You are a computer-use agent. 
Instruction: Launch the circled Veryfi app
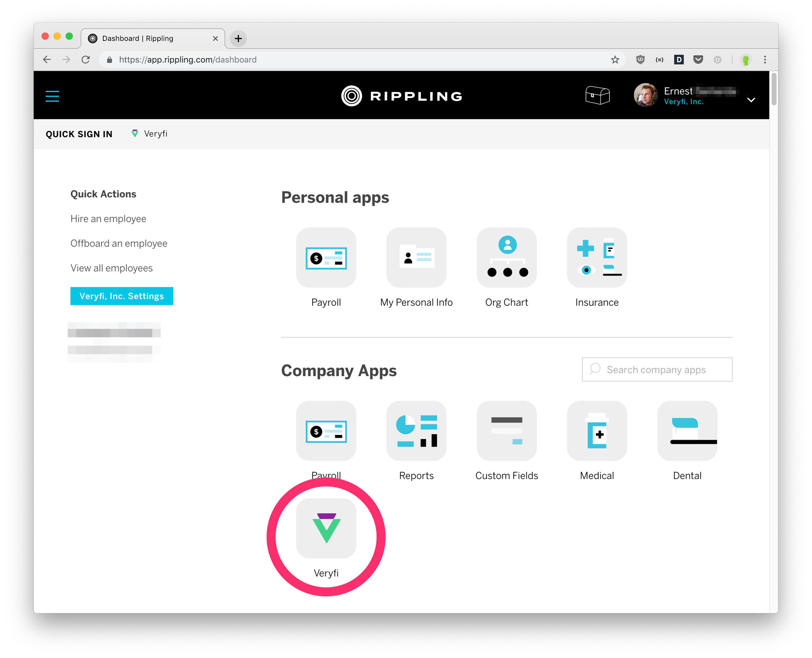pos(326,529)
